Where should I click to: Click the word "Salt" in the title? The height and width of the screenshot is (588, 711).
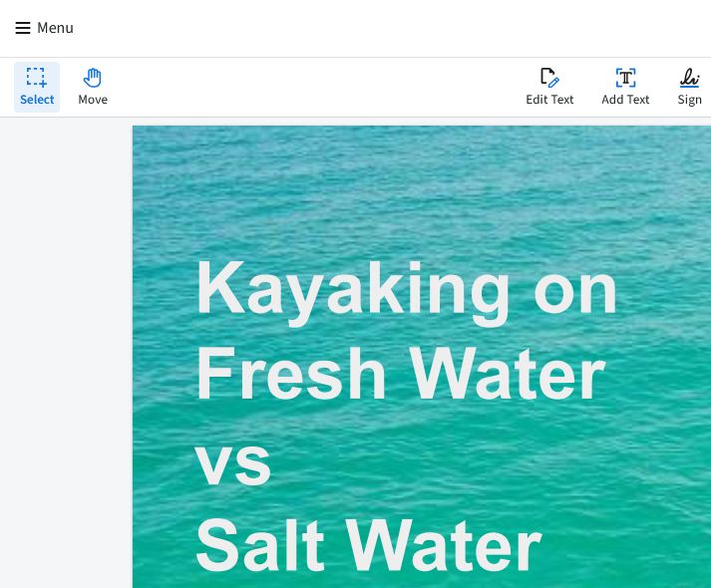click(x=259, y=546)
